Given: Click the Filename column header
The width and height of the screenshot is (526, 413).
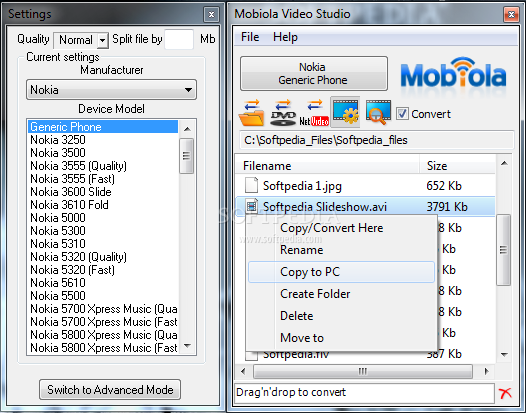Looking at the screenshot, I should [x=327, y=166].
